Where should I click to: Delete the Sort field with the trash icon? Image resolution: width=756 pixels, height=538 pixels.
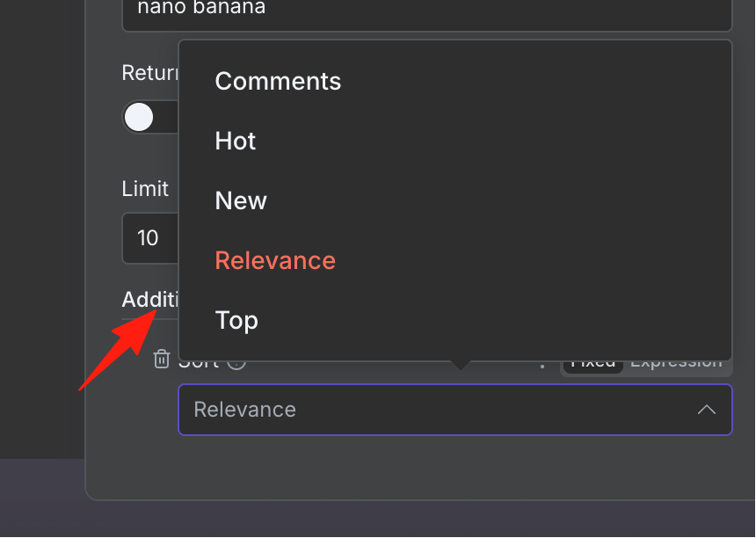tap(162, 360)
